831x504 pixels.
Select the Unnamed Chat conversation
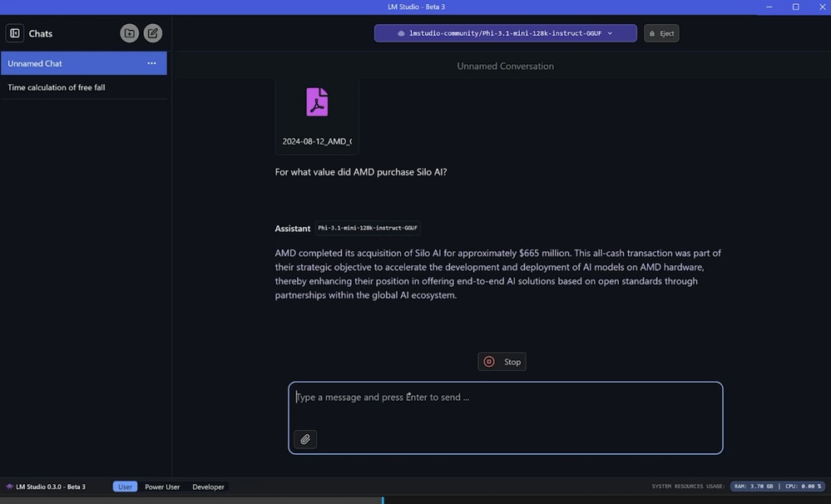pos(84,63)
